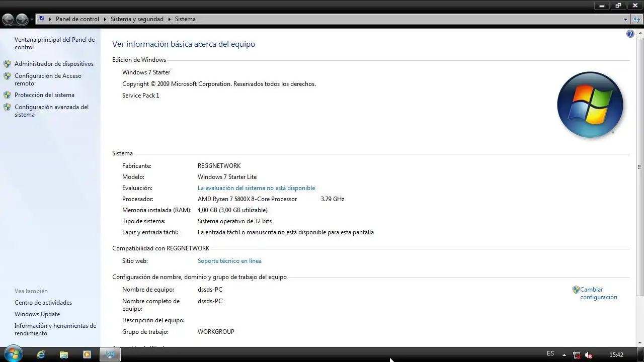The height and width of the screenshot is (362, 644).
Task: Open Windows Explorer folder in taskbar
Action: point(64,354)
